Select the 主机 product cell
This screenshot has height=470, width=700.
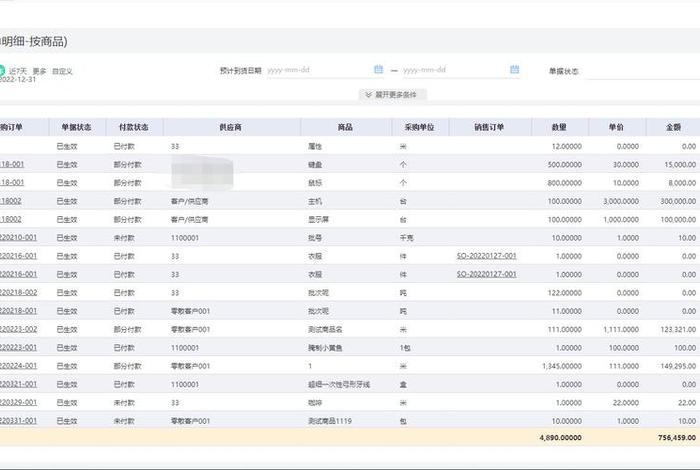315,201
